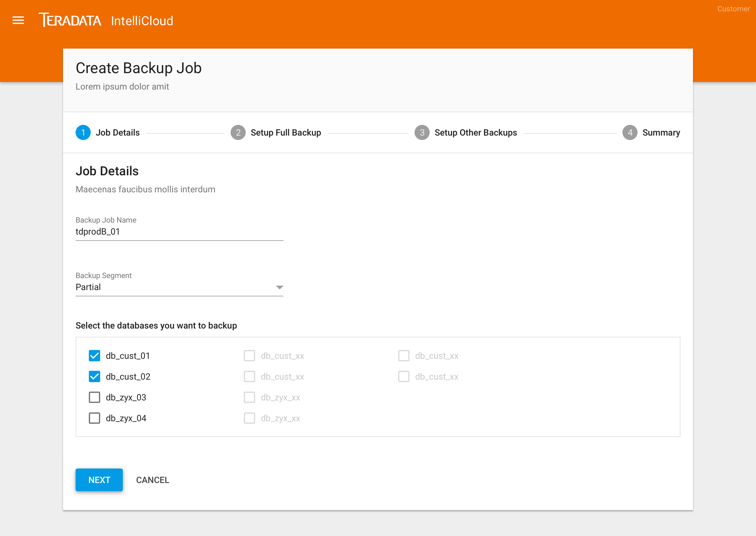Click the Teradata logo

point(70,20)
